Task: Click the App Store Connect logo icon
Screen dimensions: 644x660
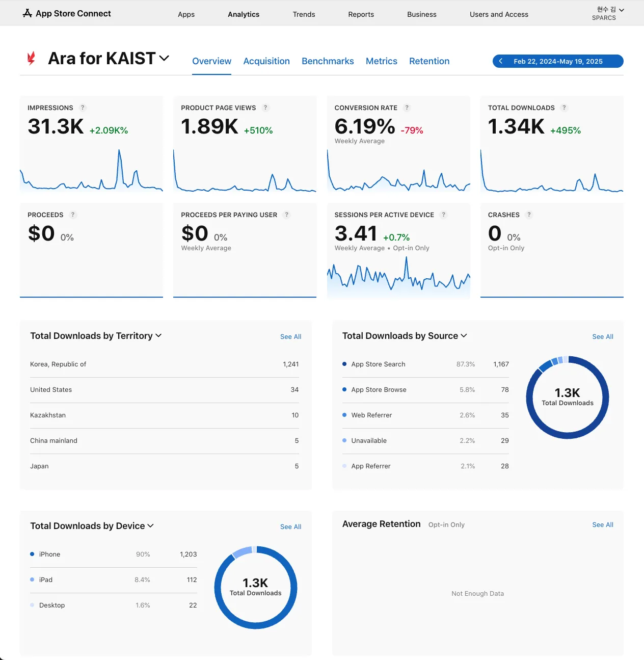Action: [28, 13]
